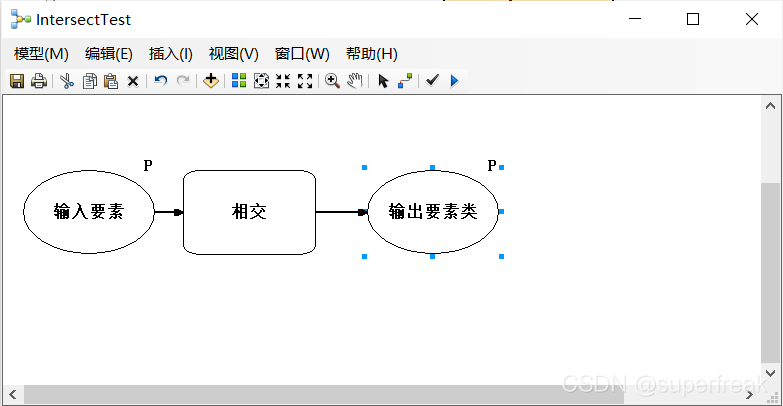Image resolution: width=783 pixels, height=406 pixels.
Task: Click the horizontal scrollbar thumb
Action: point(324,395)
